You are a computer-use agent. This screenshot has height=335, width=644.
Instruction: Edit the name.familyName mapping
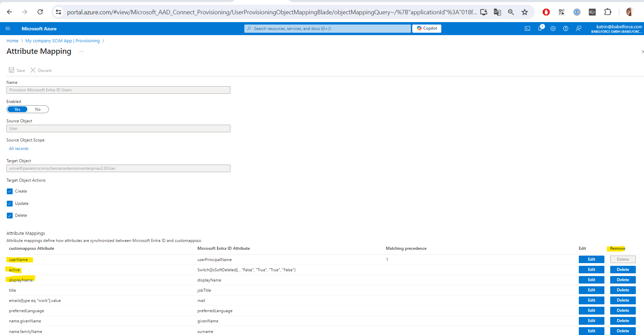tap(591, 331)
